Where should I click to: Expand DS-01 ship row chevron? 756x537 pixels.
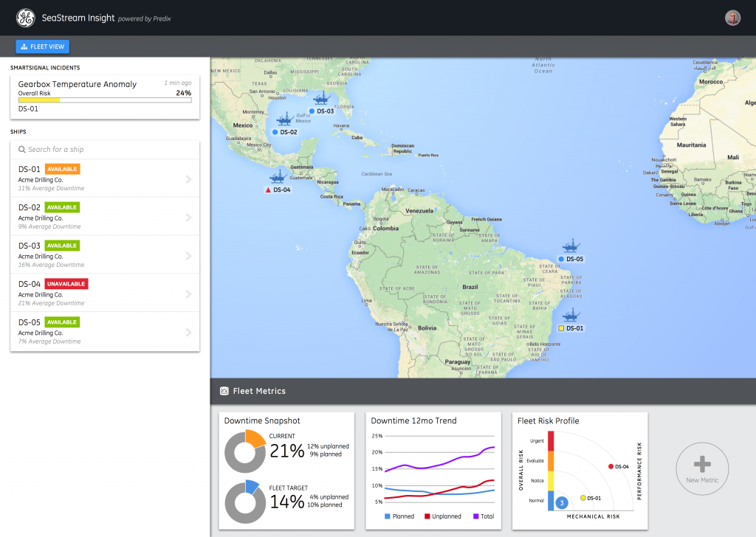[x=188, y=179]
